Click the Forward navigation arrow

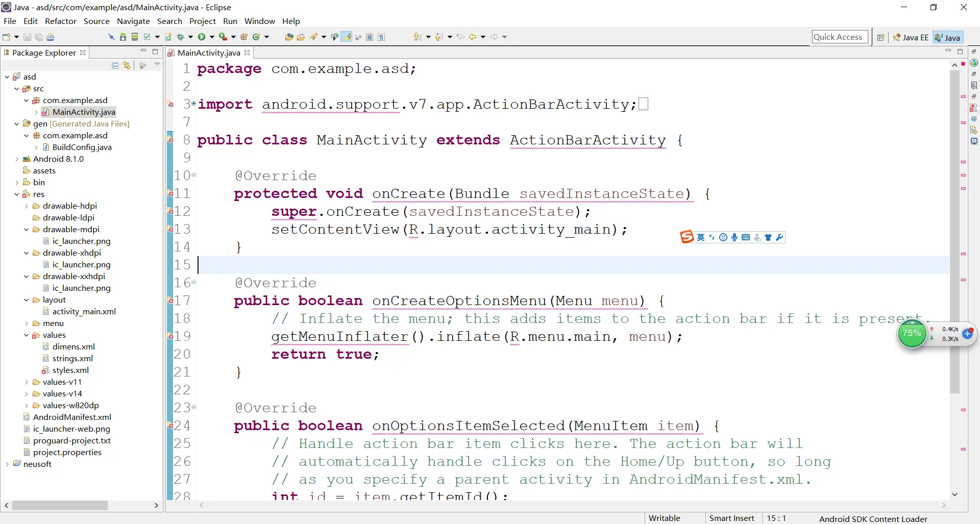(494, 37)
